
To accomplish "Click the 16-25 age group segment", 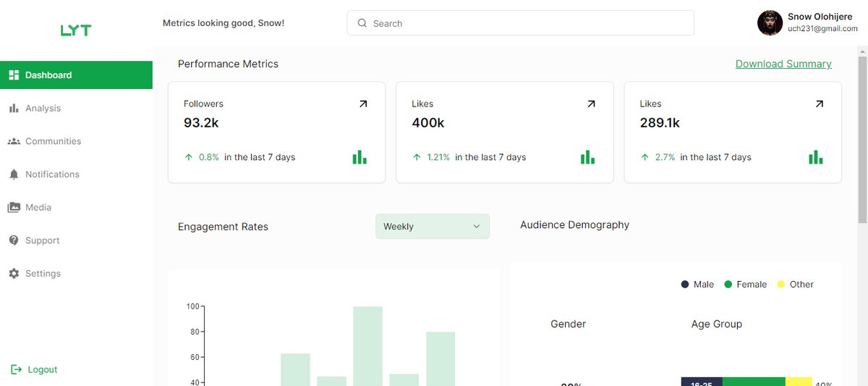I will 702,382.
